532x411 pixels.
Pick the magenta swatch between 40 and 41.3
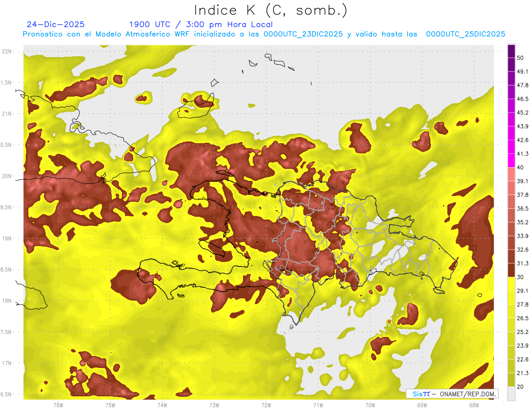tap(511, 160)
